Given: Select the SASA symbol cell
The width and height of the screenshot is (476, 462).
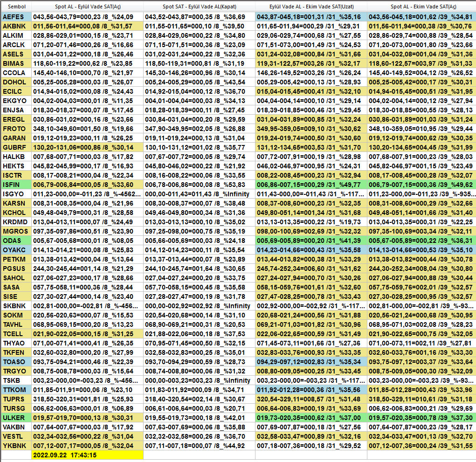Looking at the screenshot, I should point(16,288).
